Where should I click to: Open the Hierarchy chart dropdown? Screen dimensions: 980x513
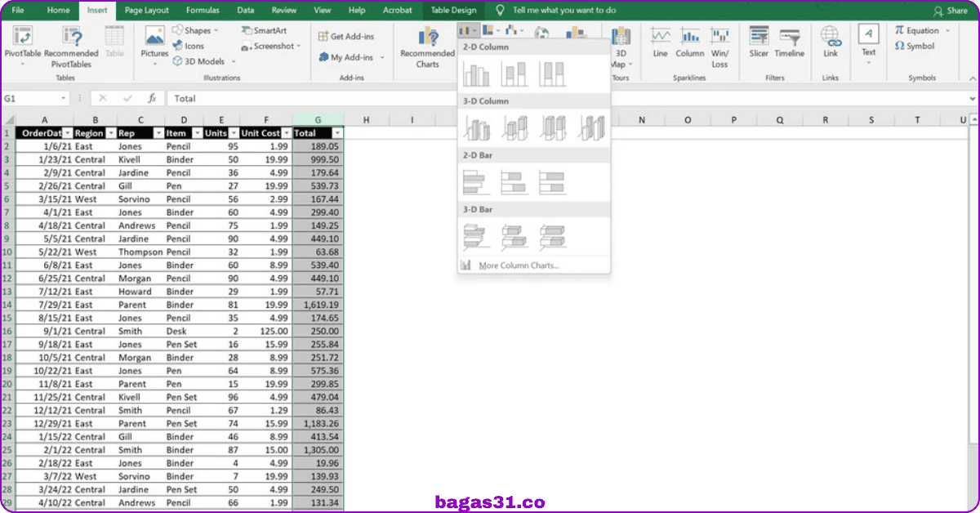click(492, 30)
